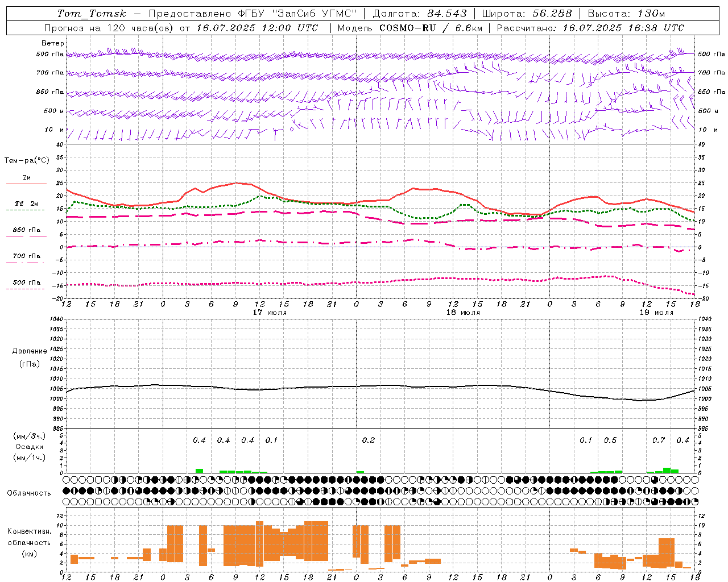Click the 0.7 precipitation amount value
Viewport: 728px width, 582px height.
659,440
